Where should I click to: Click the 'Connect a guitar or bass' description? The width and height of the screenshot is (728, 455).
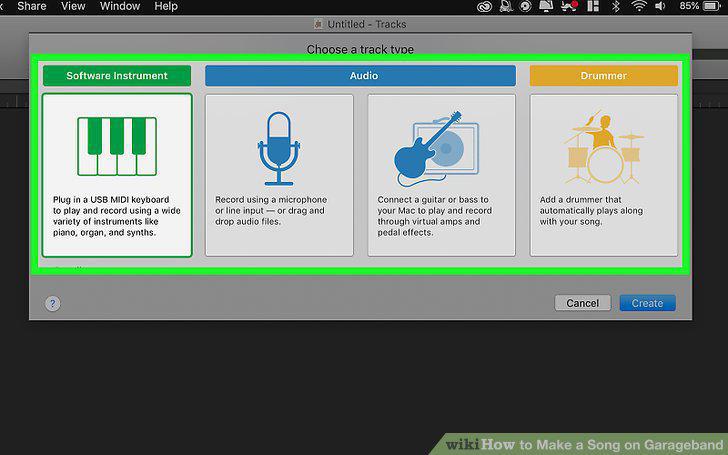pyautogui.click(x=434, y=216)
